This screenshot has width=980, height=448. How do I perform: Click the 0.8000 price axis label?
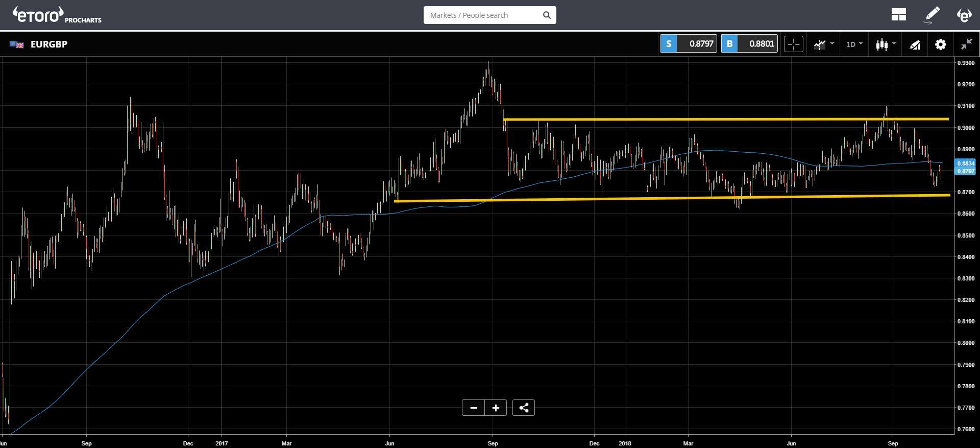tap(966, 343)
